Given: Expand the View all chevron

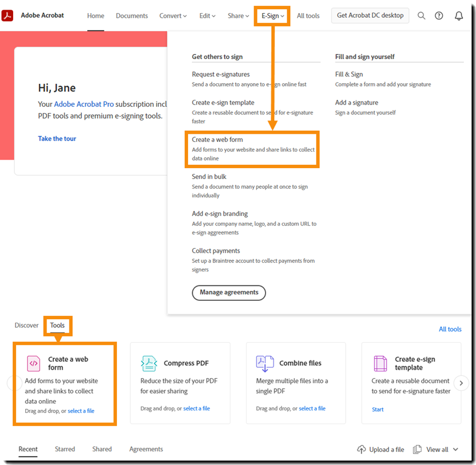Looking at the screenshot, I should [x=455, y=449].
